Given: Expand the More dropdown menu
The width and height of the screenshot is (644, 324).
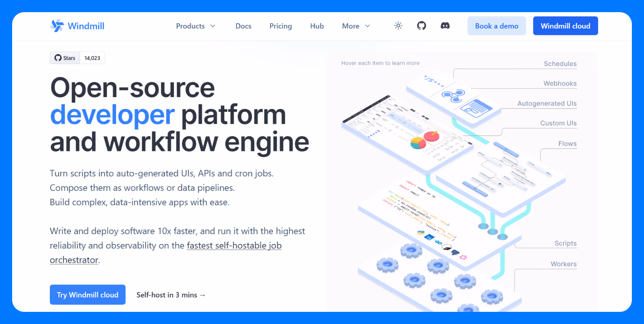Looking at the screenshot, I should point(356,26).
